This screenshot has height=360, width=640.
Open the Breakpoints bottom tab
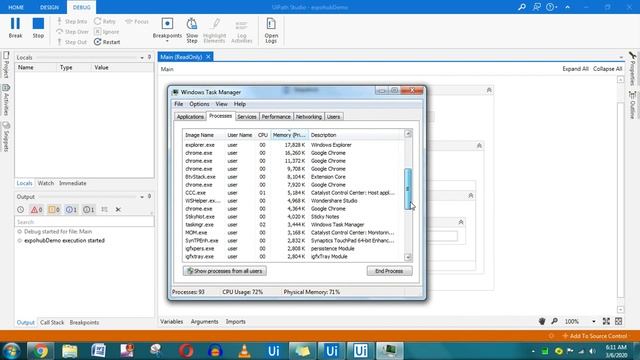84,322
